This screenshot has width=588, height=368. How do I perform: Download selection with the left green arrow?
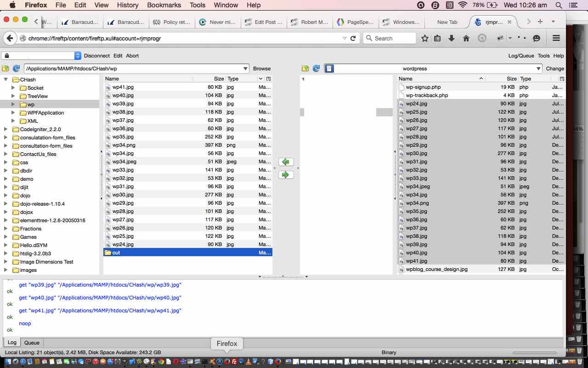286,161
